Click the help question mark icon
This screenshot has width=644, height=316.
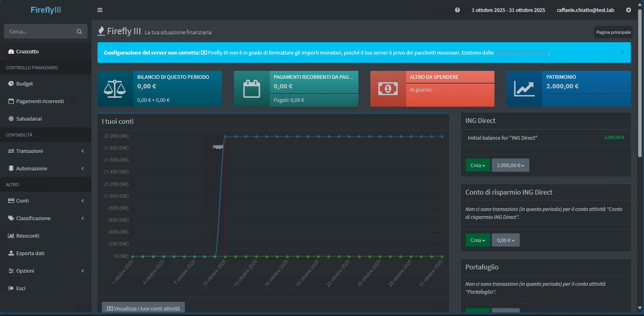click(x=457, y=10)
